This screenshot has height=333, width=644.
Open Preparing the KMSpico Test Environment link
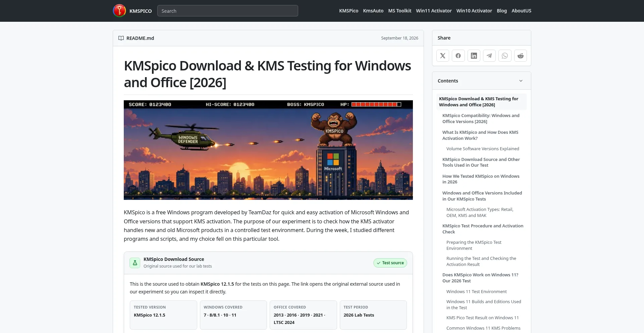coord(474,245)
